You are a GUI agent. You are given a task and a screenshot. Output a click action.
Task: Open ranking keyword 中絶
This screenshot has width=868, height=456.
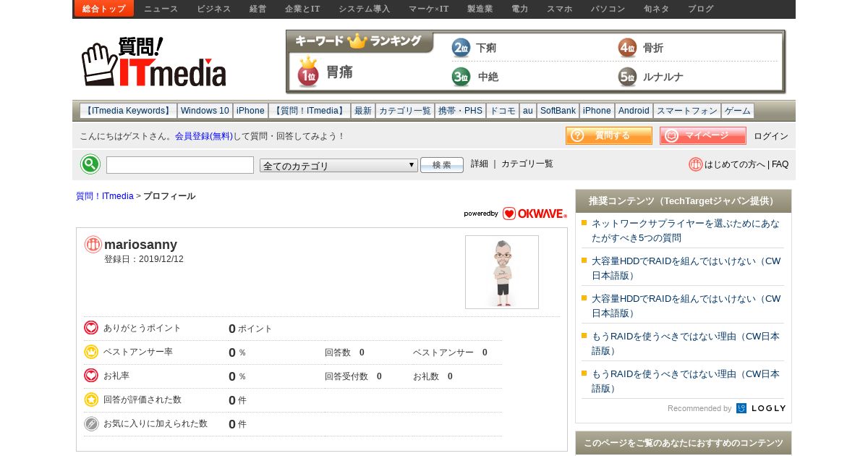point(488,77)
